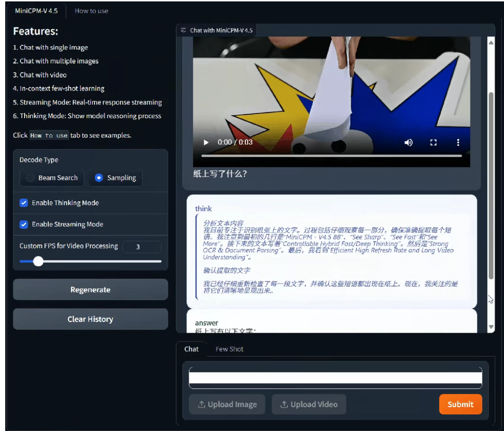Click the 'Decode Type' label

pos(39,160)
